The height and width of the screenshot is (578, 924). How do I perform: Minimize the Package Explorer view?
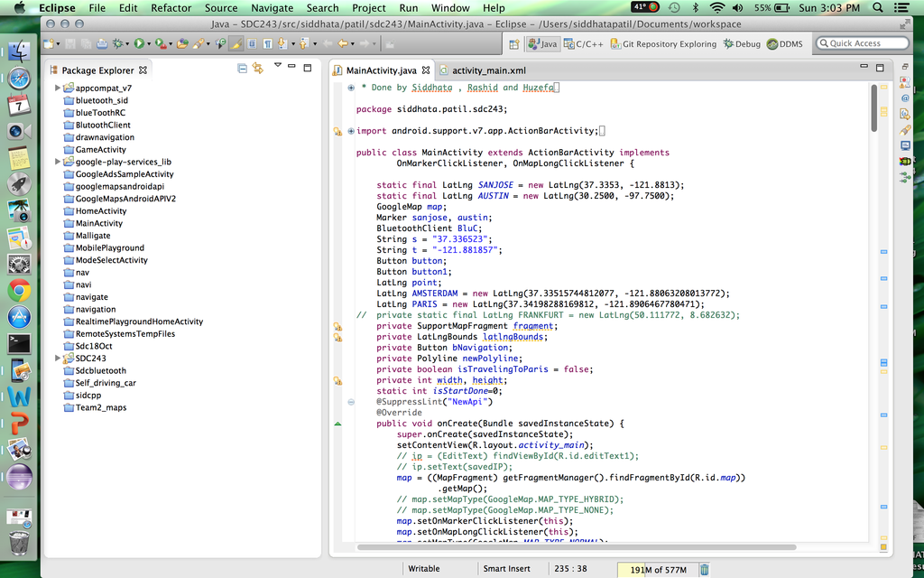click(x=291, y=67)
